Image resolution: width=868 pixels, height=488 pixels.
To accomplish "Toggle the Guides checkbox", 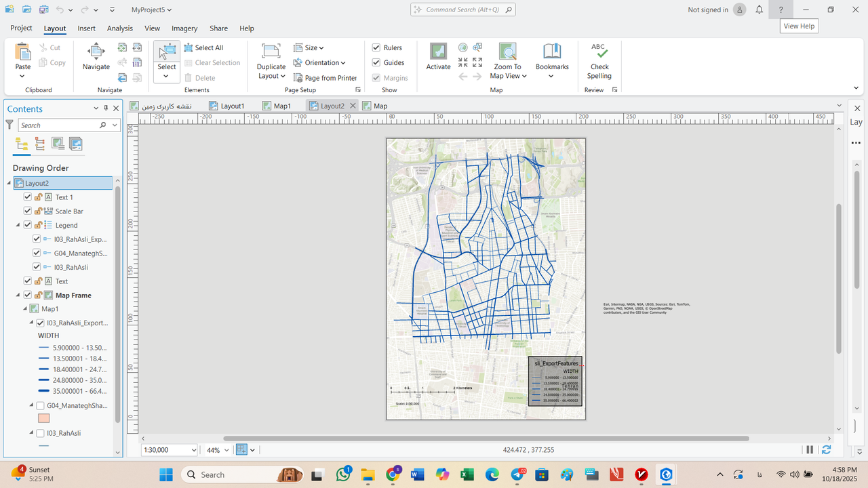I will tap(376, 63).
